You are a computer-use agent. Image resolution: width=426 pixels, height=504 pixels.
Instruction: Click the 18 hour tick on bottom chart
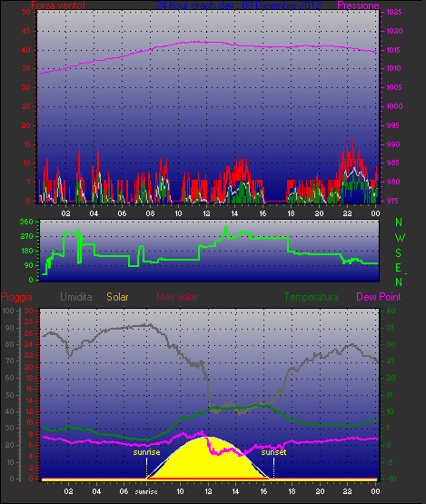(x=292, y=491)
